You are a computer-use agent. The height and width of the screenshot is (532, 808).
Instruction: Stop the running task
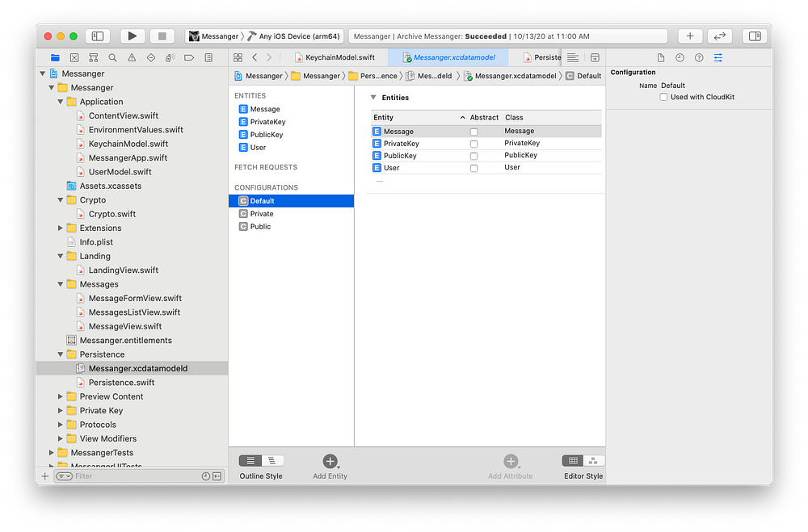click(x=162, y=36)
